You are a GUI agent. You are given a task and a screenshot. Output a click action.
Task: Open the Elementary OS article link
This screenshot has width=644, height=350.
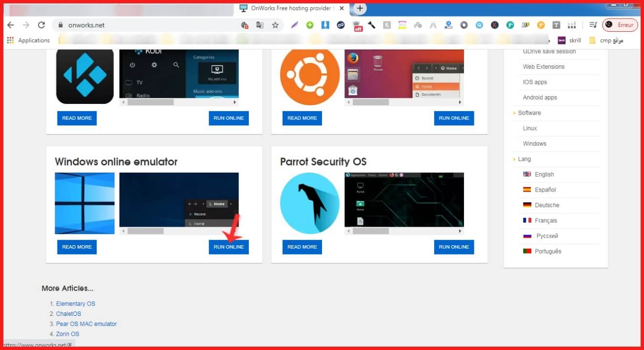(76, 304)
